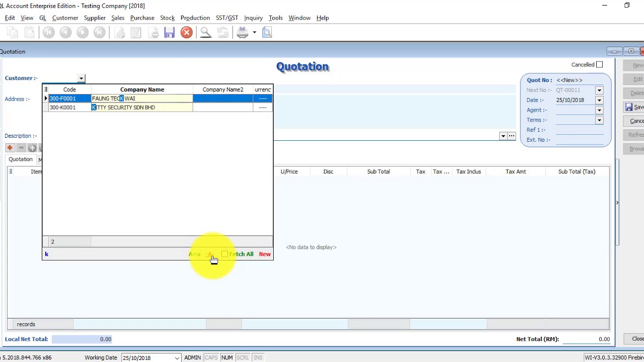Open the Terms dropdown

[599, 120]
